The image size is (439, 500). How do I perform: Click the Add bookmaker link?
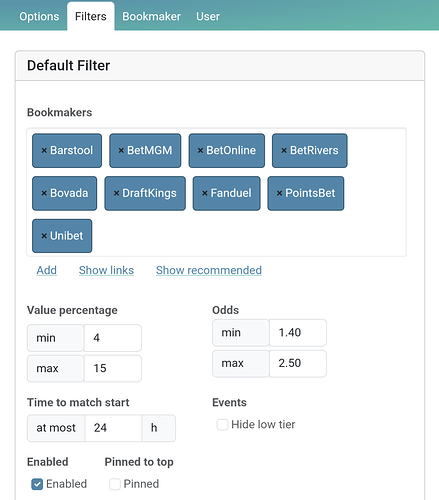click(x=47, y=270)
